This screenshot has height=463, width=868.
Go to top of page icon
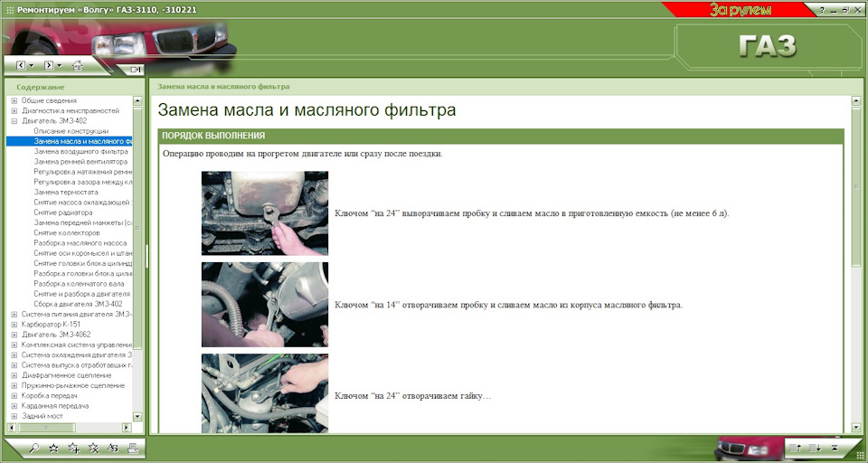(835, 448)
